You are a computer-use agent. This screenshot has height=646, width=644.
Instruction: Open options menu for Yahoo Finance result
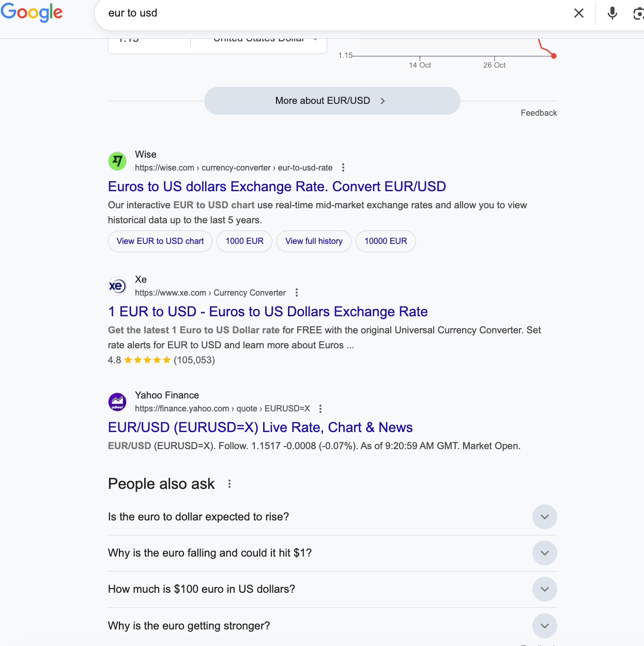coord(320,408)
